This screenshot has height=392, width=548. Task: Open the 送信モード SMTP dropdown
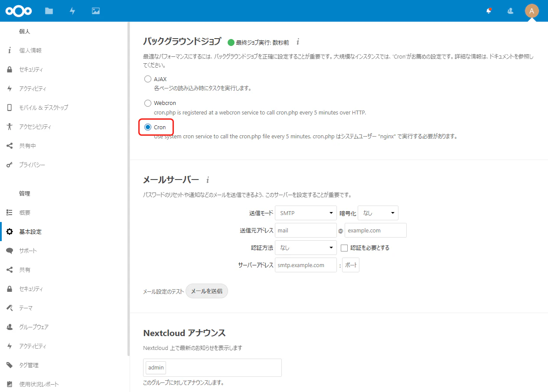tap(306, 213)
